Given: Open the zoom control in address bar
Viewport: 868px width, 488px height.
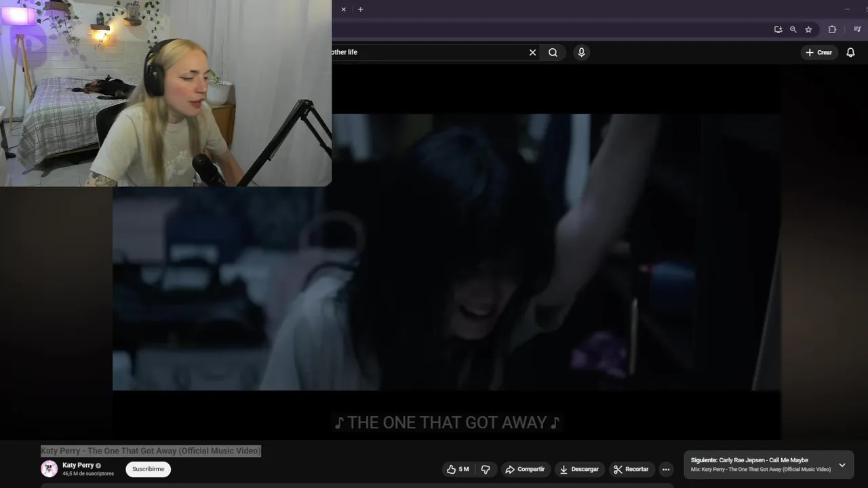Looking at the screenshot, I should tap(793, 30).
